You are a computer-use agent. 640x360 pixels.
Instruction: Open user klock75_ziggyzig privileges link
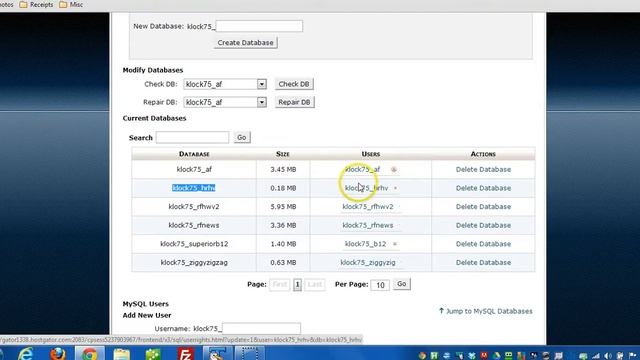[x=368, y=262]
